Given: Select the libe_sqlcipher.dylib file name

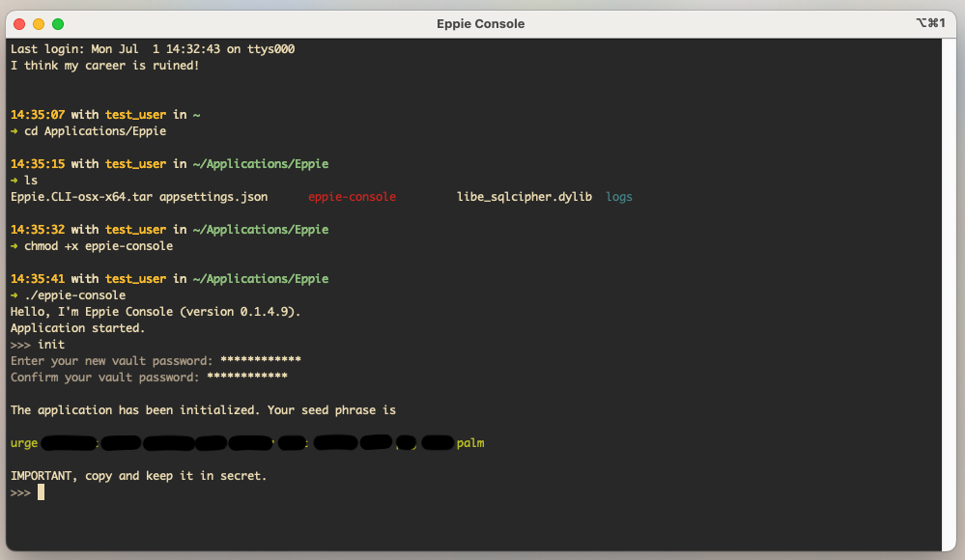Looking at the screenshot, I should pyautogui.click(x=525, y=197).
